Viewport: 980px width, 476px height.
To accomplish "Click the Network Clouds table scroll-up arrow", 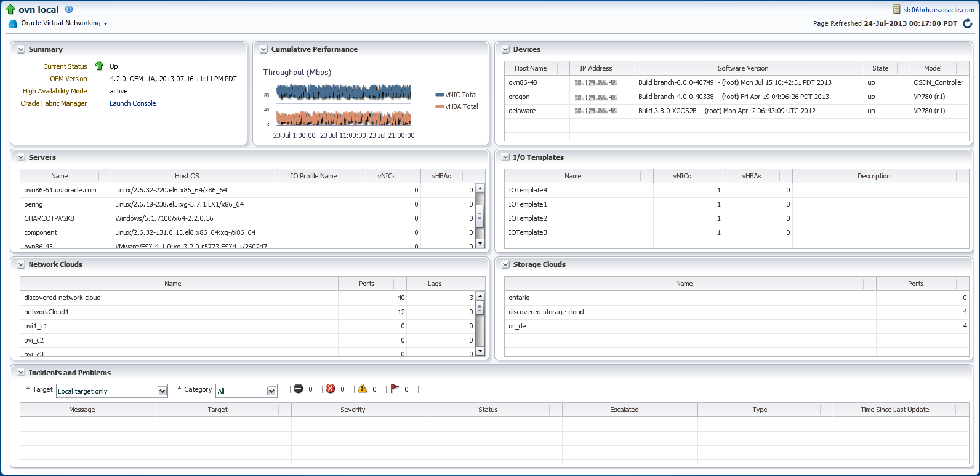I will click(480, 296).
